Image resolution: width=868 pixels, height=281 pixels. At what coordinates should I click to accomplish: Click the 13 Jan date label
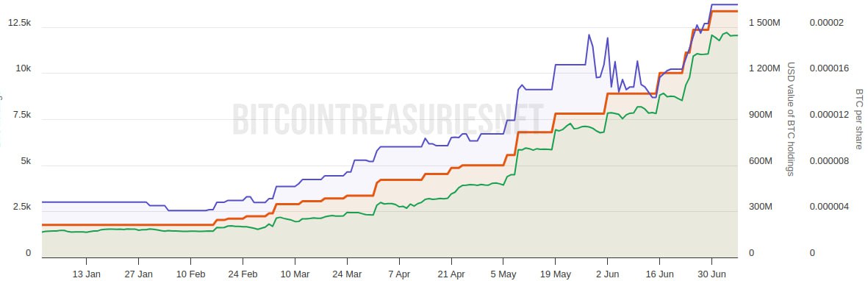coord(86,274)
